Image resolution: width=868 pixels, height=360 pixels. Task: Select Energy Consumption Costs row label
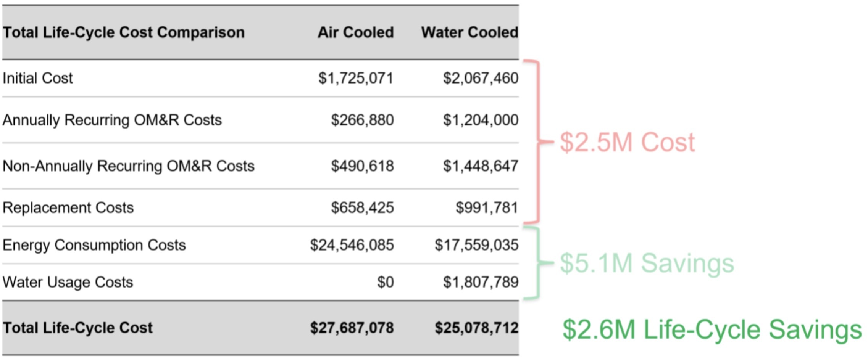[94, 246]
